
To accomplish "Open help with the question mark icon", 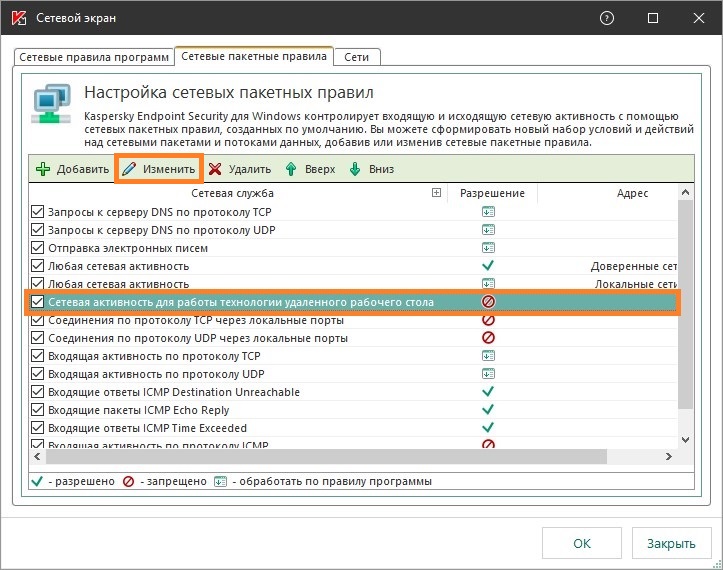I will point(606,19).
